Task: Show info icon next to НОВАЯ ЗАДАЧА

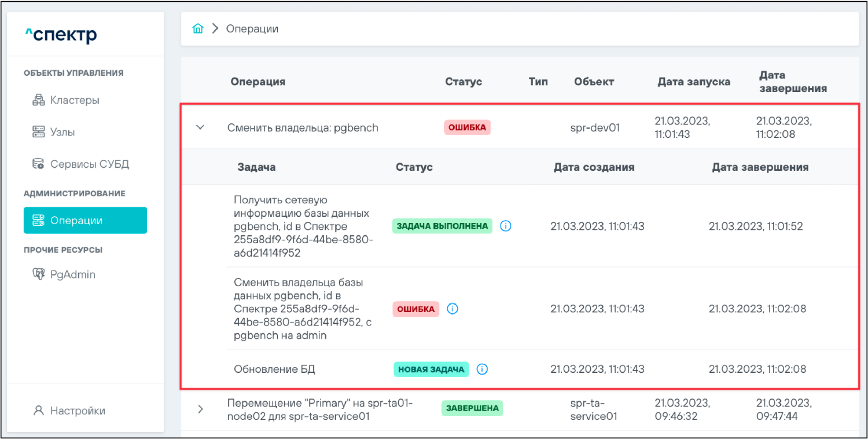Action: click(482, 369)
